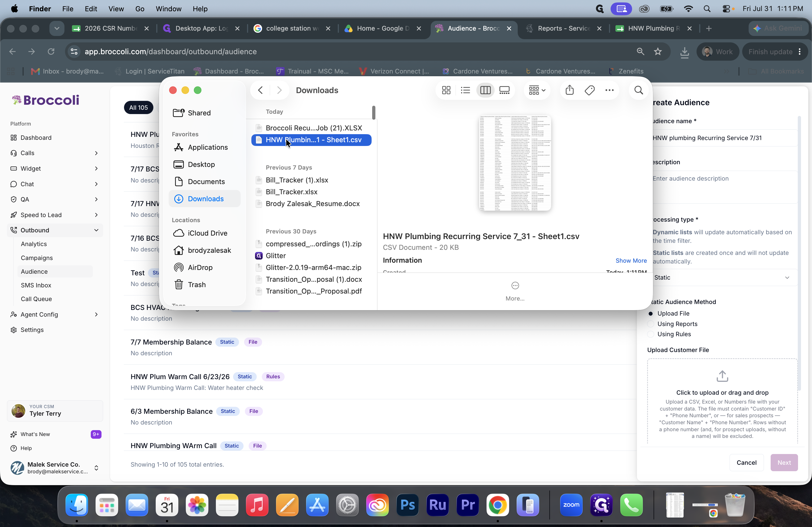Click the Finder tag icon
The height and width of the screenshot is (527, 812).
[590, 90]
